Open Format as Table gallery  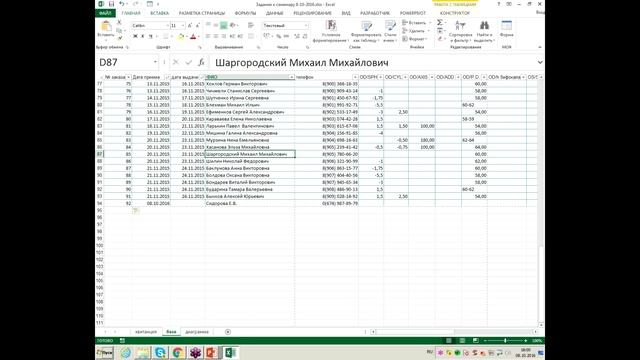click(x=367, y=31)
